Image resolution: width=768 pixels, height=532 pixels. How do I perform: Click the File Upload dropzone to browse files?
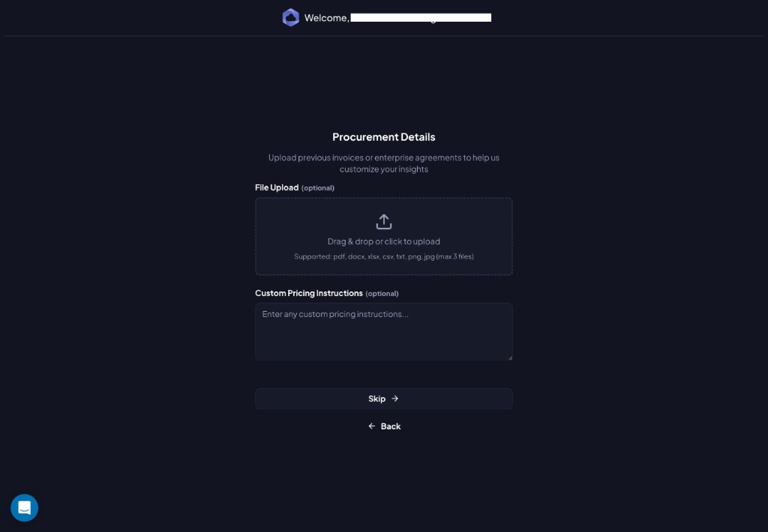(384, 236)
